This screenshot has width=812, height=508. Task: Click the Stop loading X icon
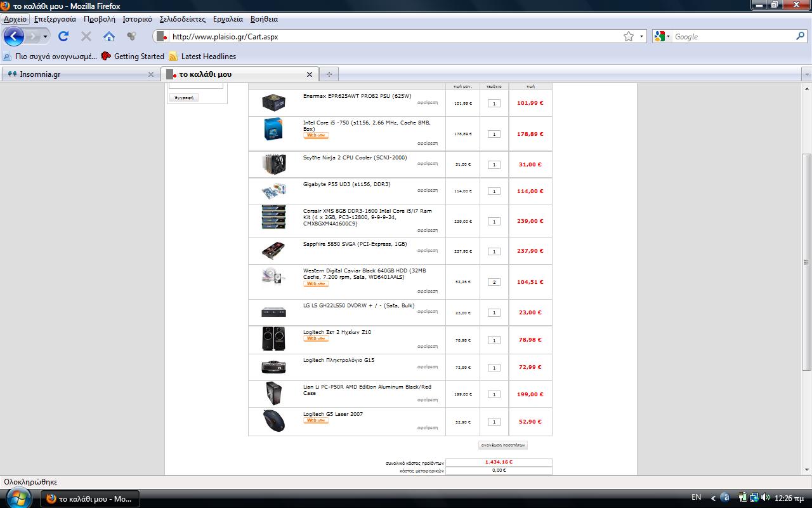point(86,36)
